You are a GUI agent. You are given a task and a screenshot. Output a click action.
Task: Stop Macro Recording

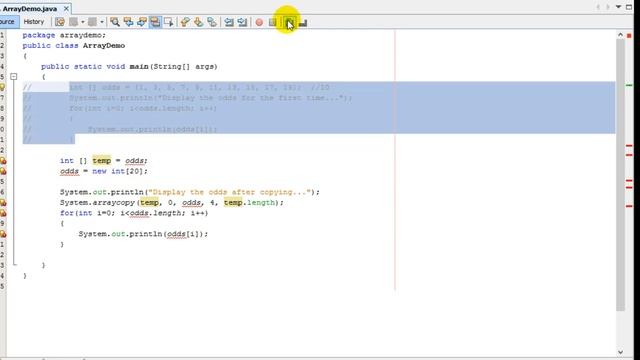[x=272, y=22]
